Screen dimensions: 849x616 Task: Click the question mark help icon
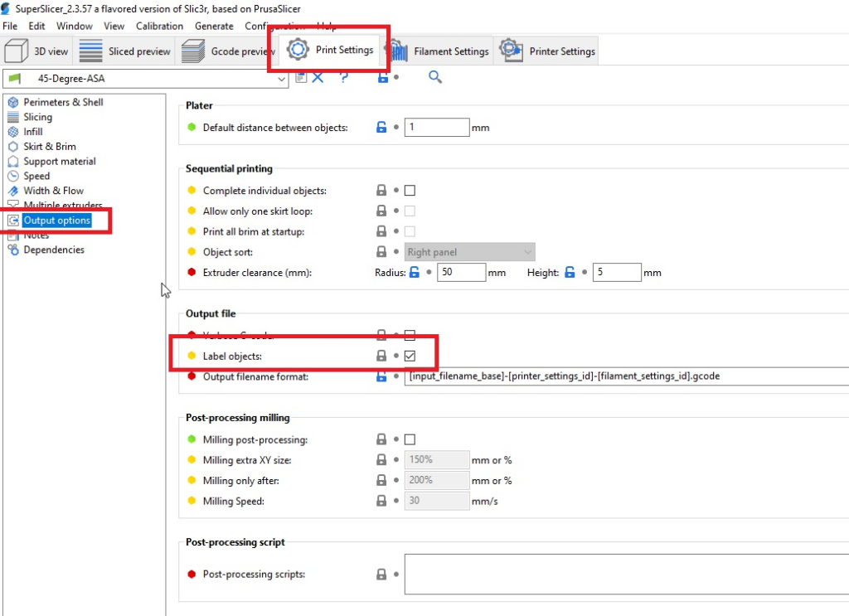pyautogui.click(x=344, y=77)
